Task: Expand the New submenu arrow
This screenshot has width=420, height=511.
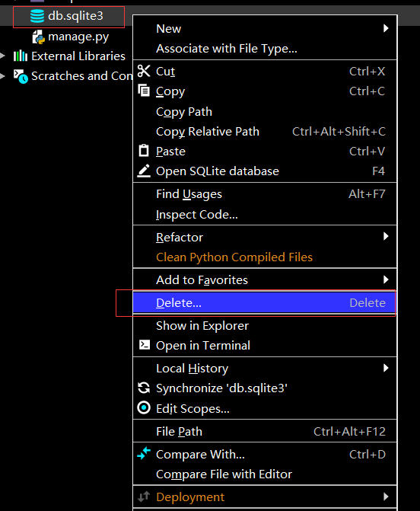Action: click(x=386, y=28)
